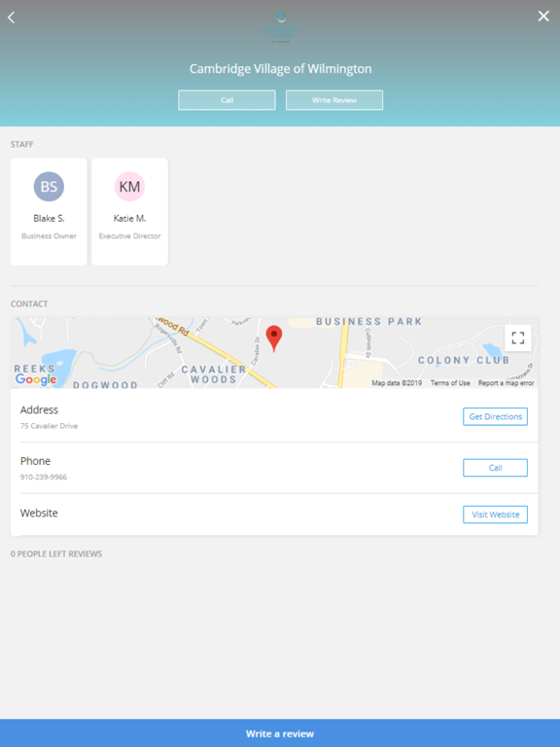
Task: Go back using the left chevron arrow
Action: tap(12, 18)
